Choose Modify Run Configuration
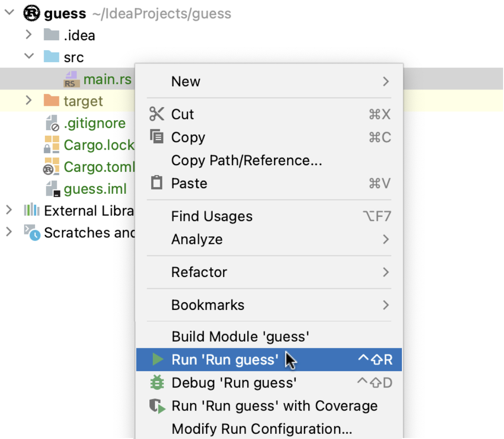 (262, 428)
